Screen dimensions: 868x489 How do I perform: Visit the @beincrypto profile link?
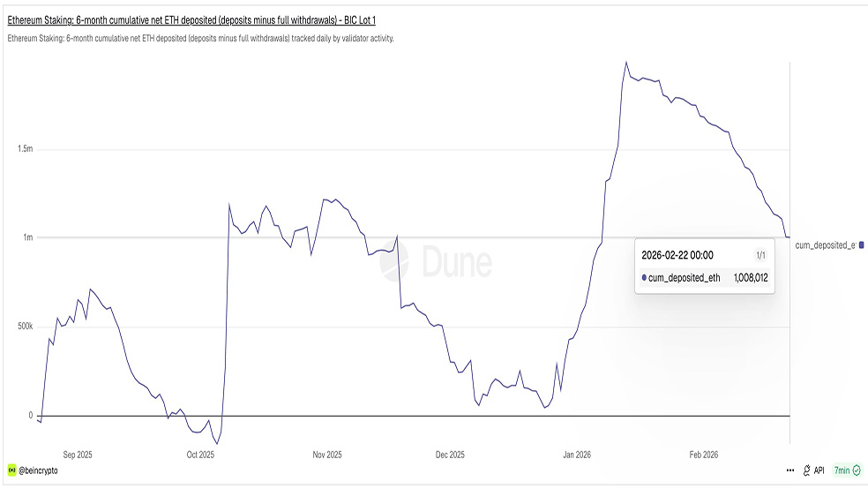click(38, 471)
